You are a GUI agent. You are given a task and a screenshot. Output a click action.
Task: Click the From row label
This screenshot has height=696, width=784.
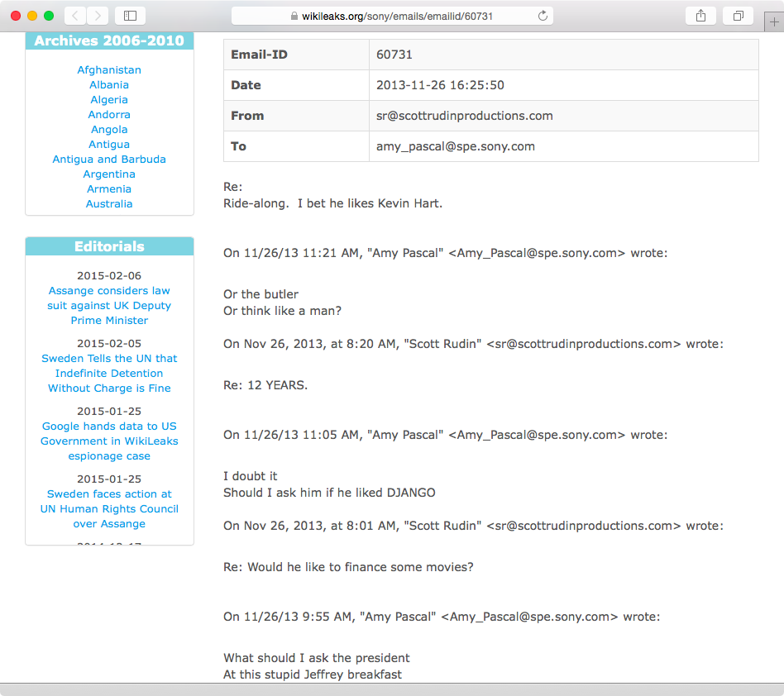[247, 116]
